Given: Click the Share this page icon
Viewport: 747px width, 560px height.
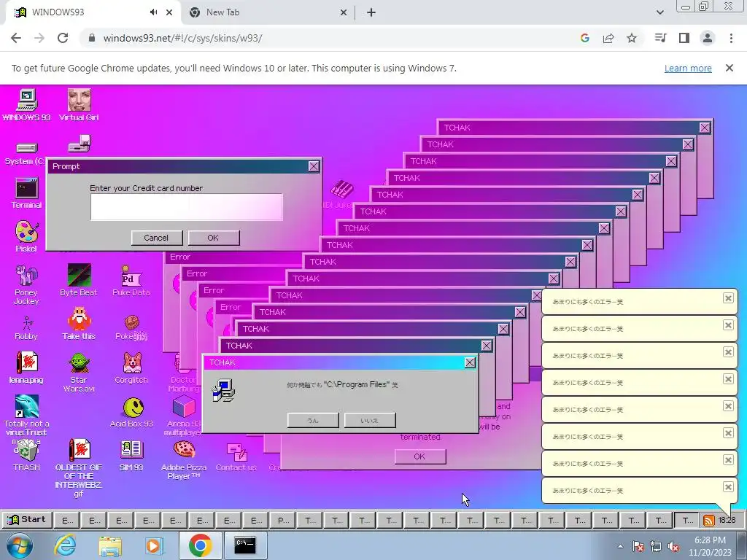Looking at the screenshot, I should coord(608,38).
